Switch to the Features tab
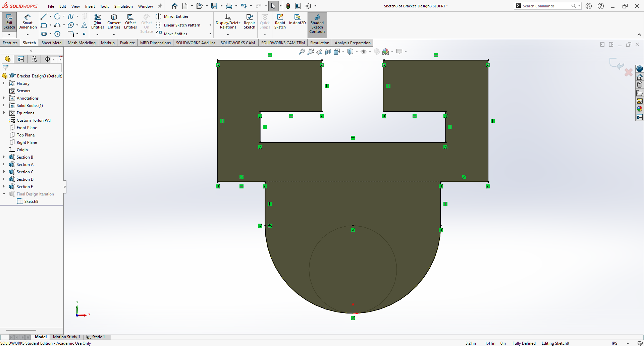The image size is (644, 346). tap(10, 43)
